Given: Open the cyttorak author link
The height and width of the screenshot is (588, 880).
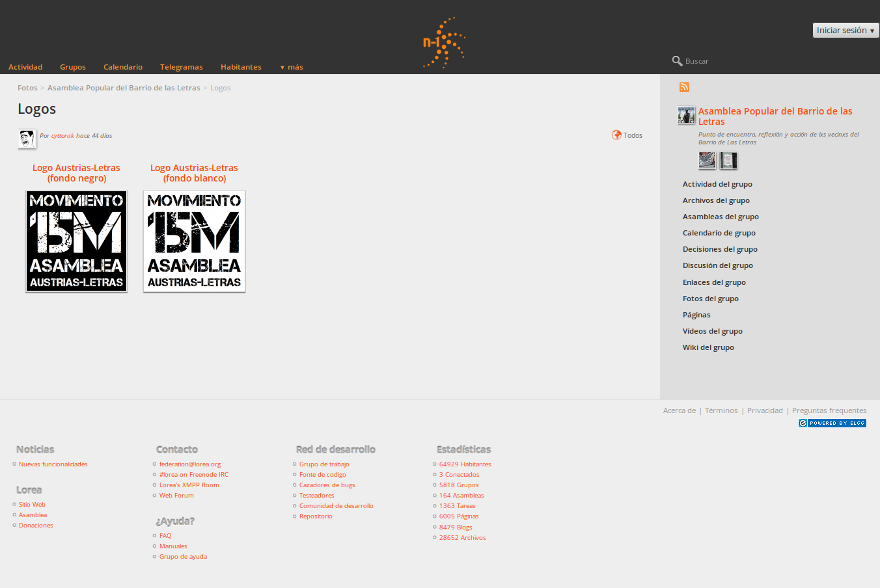Looking at the screenshot, I should coord(62,136).
